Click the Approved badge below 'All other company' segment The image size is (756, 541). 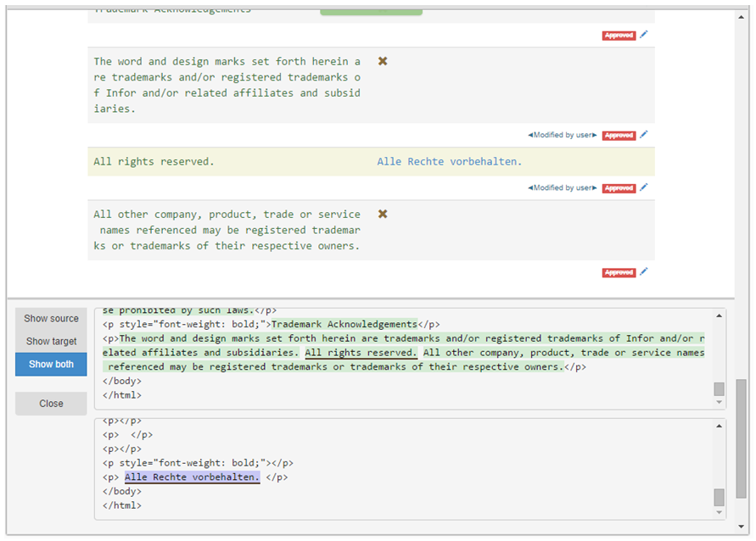point(619,273)
